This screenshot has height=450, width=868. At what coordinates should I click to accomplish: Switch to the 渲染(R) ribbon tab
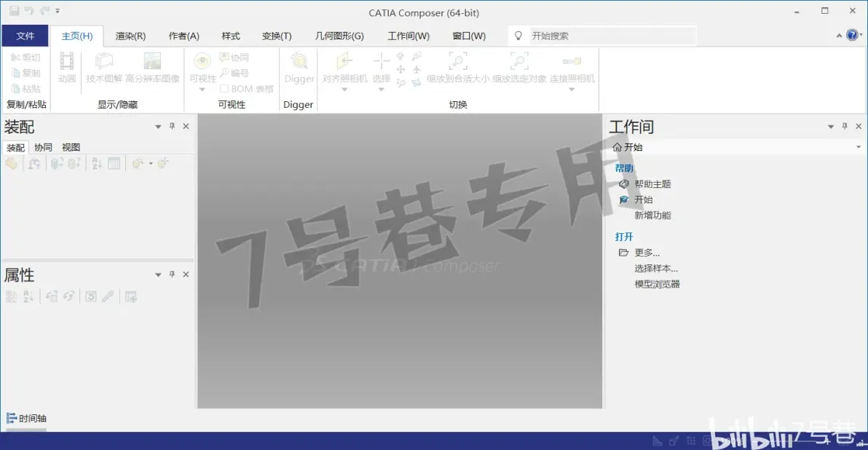(130, 36)
